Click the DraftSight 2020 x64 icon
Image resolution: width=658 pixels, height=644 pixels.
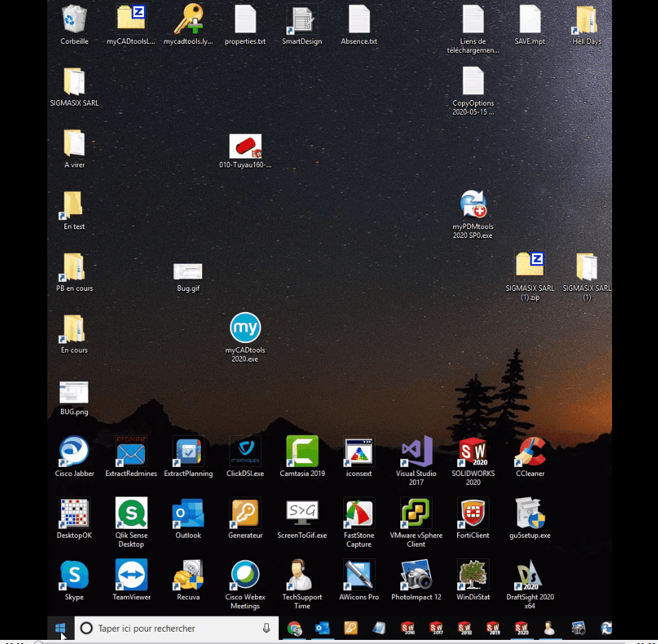[x=530, y=575]
